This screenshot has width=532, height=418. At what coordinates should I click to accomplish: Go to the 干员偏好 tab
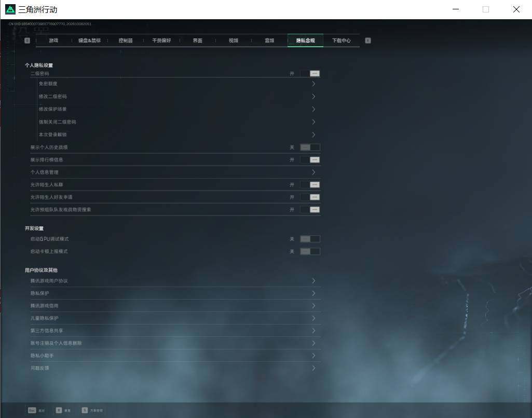pyautogui.click(x=161, y=41)
